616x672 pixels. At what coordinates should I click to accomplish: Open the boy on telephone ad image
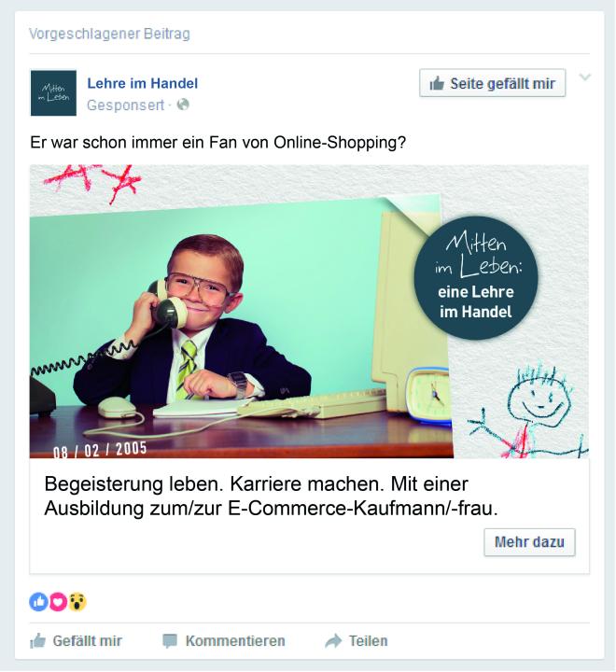(x=309, y=312)
